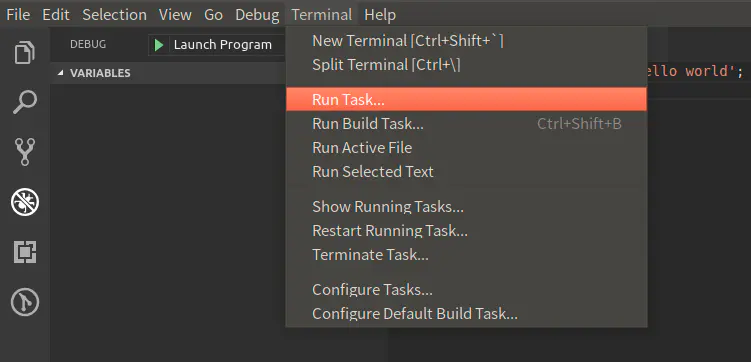
Task: Open the Help menu in menu bar
Action: click(380, 14)
